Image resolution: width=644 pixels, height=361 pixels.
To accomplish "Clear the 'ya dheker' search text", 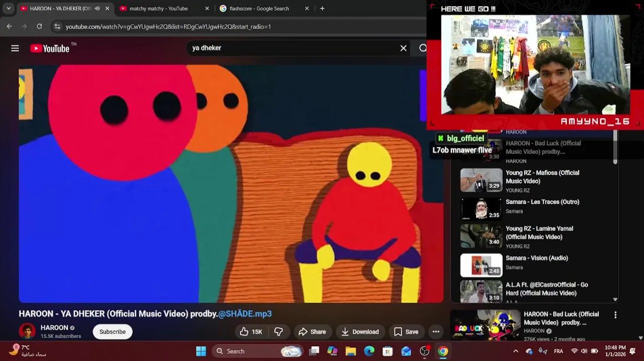I will point(403,48).
